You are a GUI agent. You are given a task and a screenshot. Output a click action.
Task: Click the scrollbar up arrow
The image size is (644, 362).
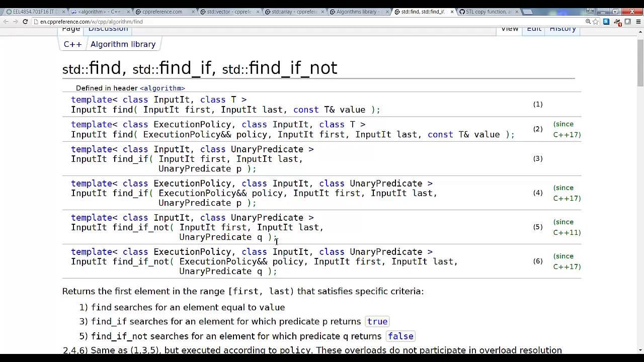(640, 31)
